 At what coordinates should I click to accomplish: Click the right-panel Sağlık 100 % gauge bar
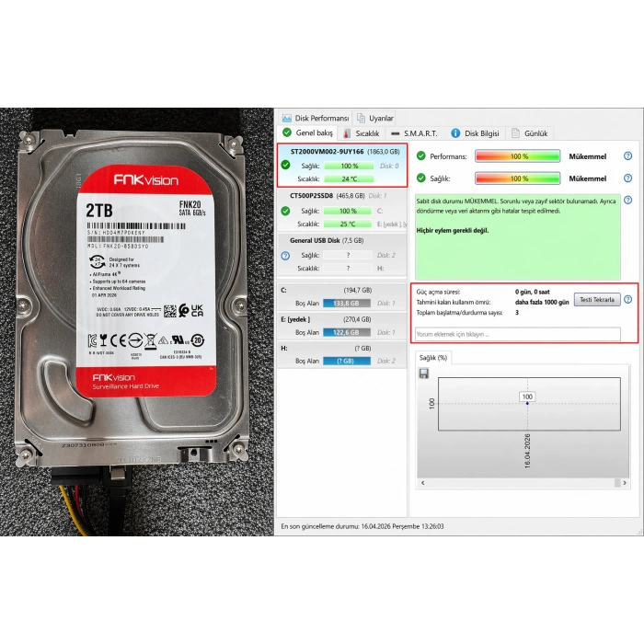pos(517,178)
